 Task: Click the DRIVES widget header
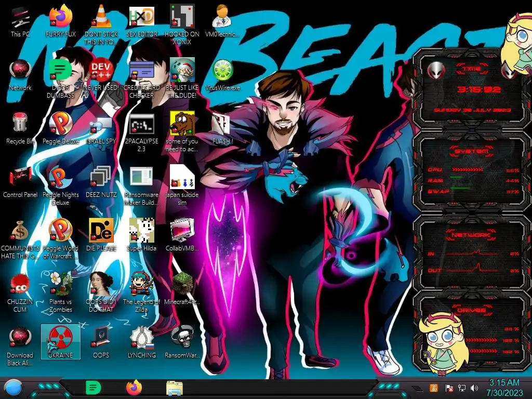[x=472, y=310]
